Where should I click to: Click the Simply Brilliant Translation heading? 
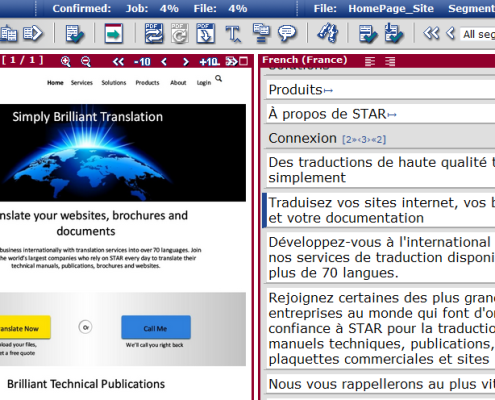click(x=88, y=117)
